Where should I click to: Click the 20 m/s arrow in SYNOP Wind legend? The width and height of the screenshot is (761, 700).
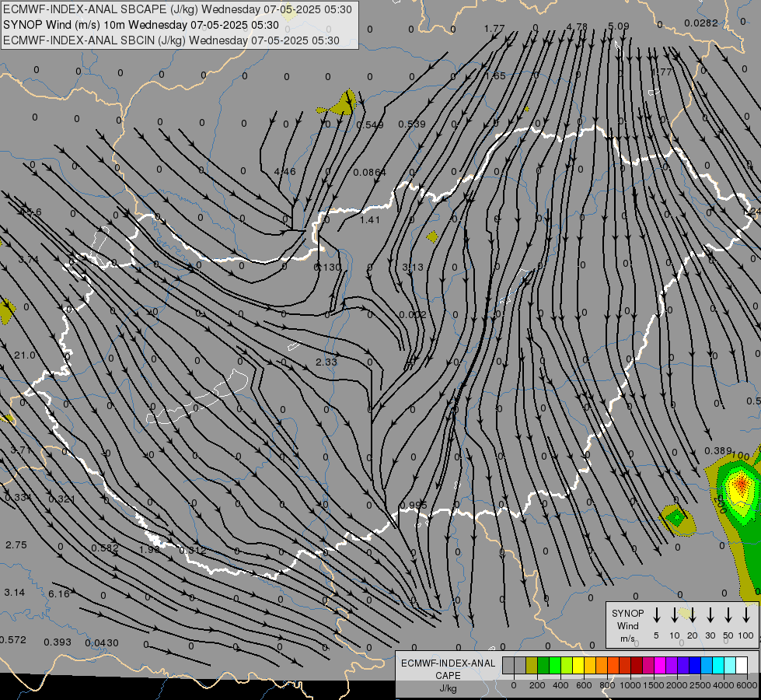pyautogui.click(x=692, y=614)
